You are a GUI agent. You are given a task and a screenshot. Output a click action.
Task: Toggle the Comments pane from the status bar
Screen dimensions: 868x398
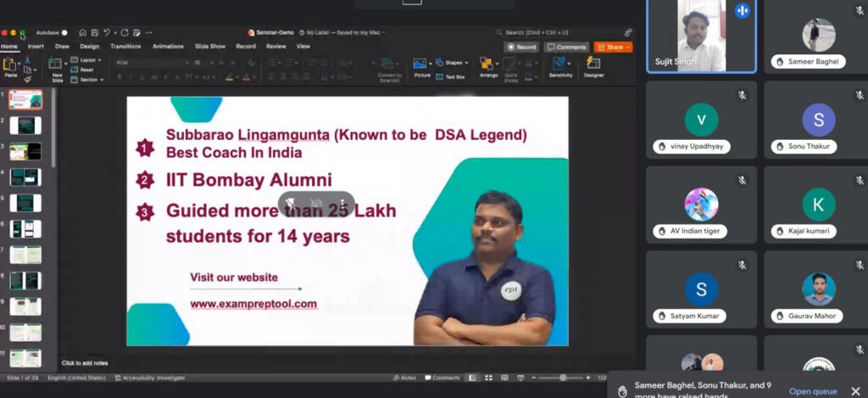click(442, 378)
